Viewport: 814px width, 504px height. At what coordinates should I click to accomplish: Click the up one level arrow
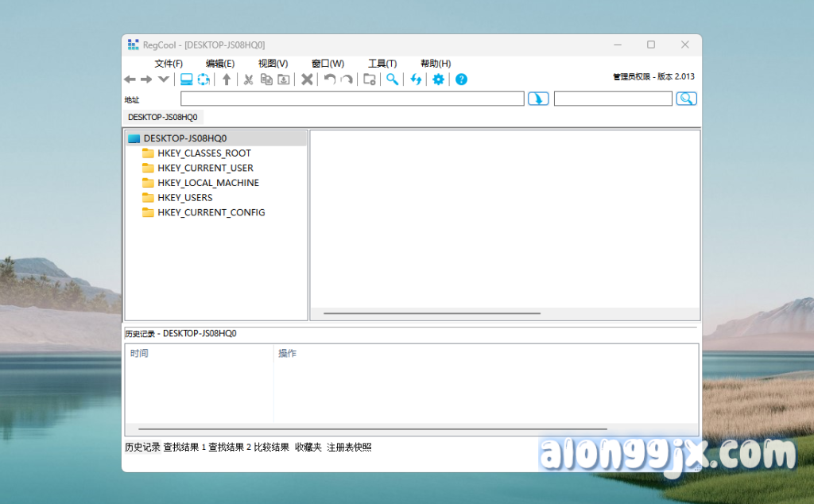tap(227, 79)
